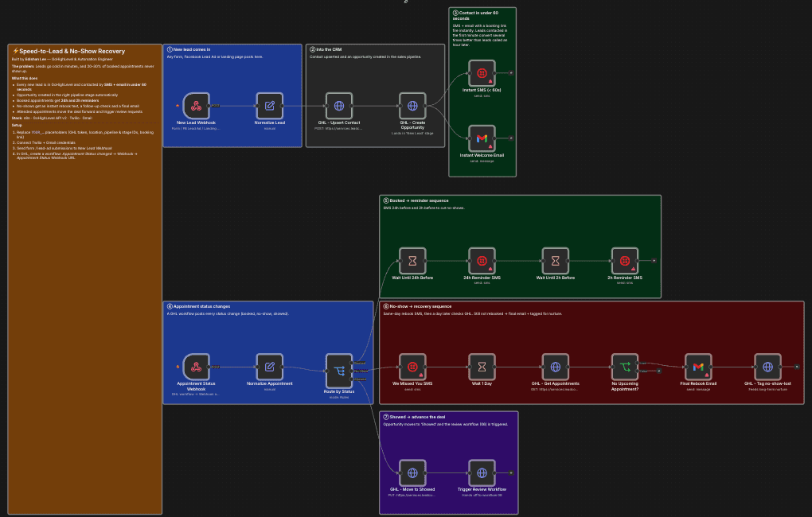Click the output connector of Instant SMS node
Image resolution: width=812 pixels, height=517 pixels.
511,73
